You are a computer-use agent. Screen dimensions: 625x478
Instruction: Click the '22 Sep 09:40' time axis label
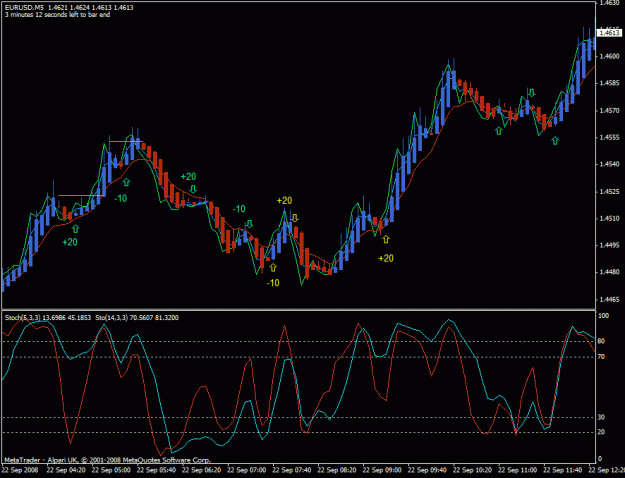tap(428, 470)
